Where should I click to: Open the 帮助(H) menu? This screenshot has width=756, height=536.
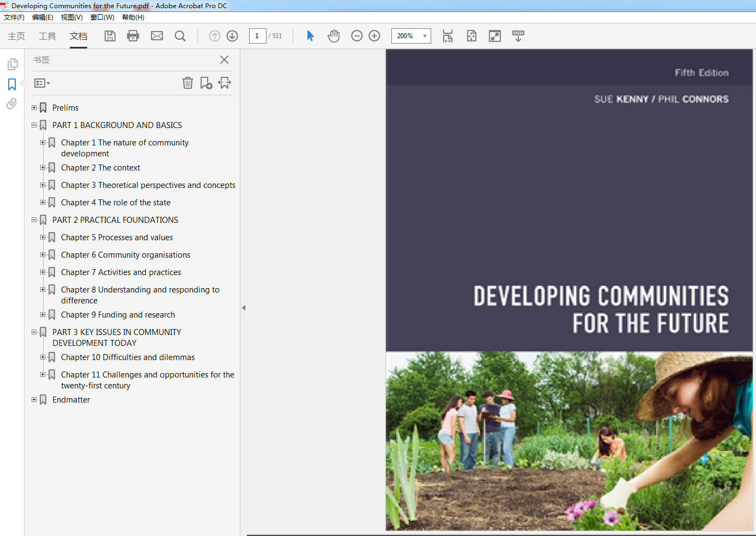133,17
